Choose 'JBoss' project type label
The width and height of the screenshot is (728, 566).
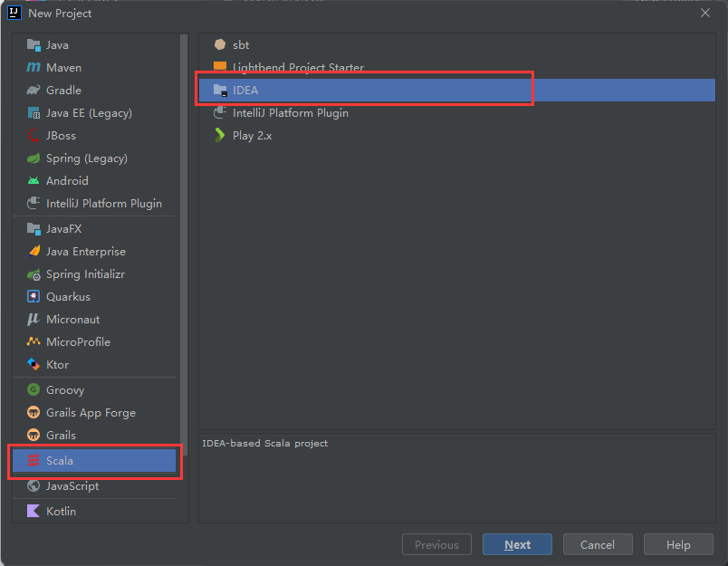61,136
